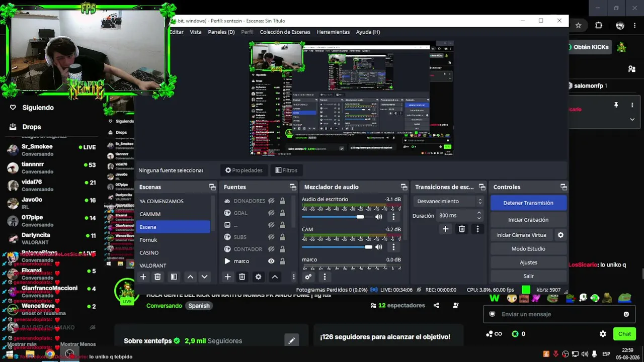Open options for CAM audio channel
Screen dimensions: 644x362
point(393,247)
